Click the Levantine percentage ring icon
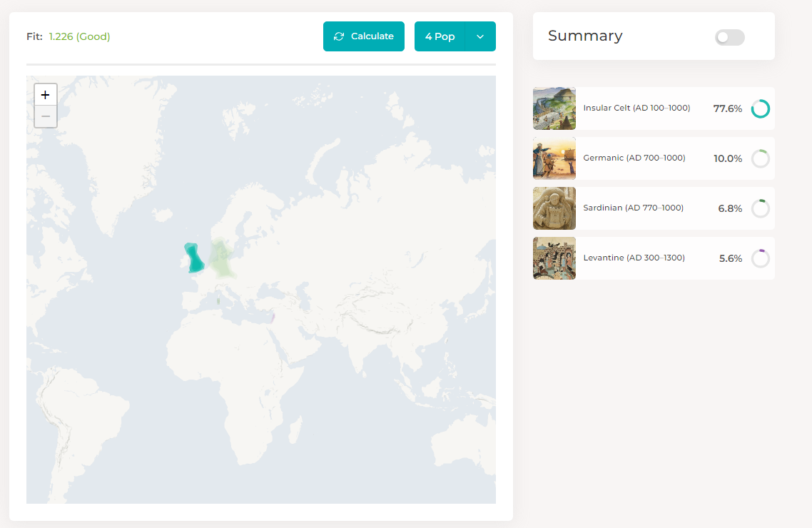Screen dimensions: 812x528 pyautogui.click(x=760, y=258)
